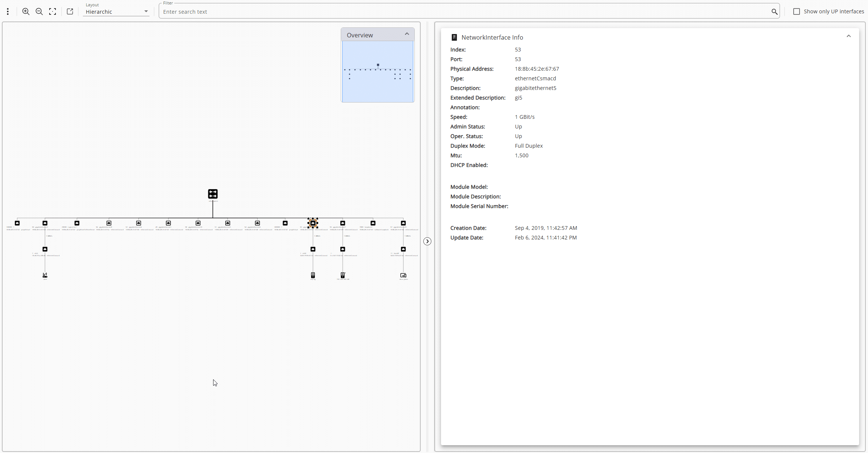Click the circular arrow to hide the side panel
The height and width of the screenshot is (453, 868).
click(427, 241)
